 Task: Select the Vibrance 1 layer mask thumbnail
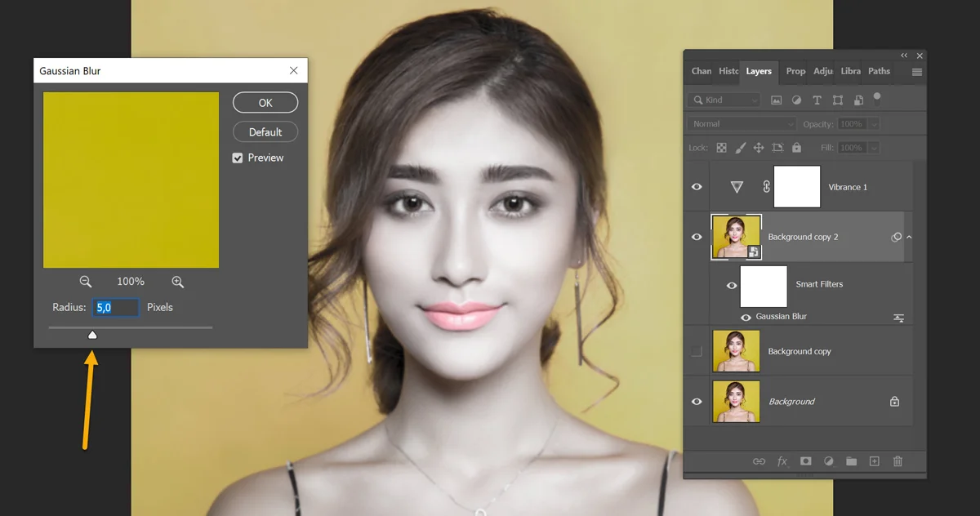pos(797,187)
